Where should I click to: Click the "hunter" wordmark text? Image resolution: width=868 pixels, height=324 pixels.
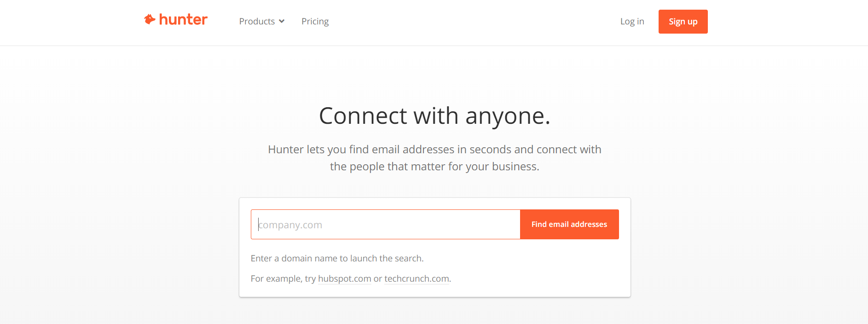pyautogui.click(x=183, y=19)
